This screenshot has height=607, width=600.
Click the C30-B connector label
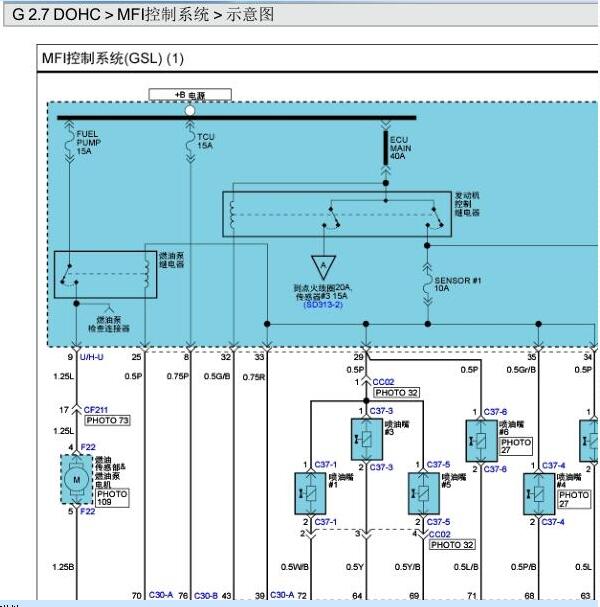(x=206, y=595)
